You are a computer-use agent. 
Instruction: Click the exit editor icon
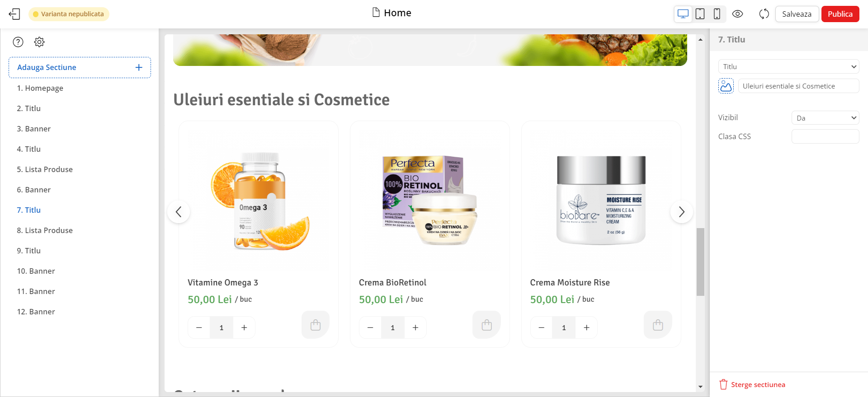point(14,14)
